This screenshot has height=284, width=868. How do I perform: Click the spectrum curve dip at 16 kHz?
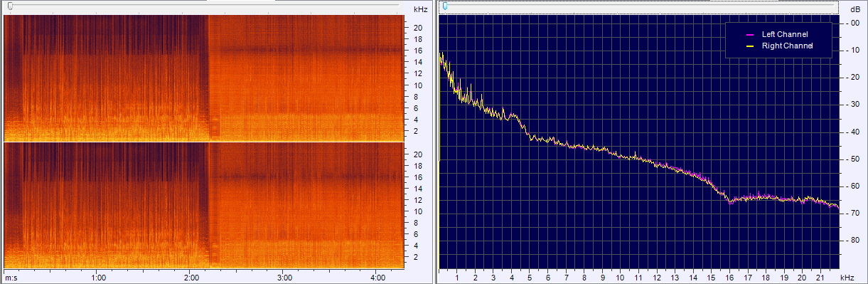pyautogui.click(x=730, y=202)
